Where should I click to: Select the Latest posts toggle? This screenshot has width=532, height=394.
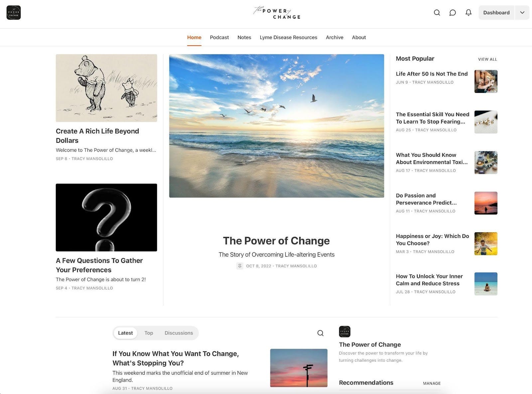125,333
